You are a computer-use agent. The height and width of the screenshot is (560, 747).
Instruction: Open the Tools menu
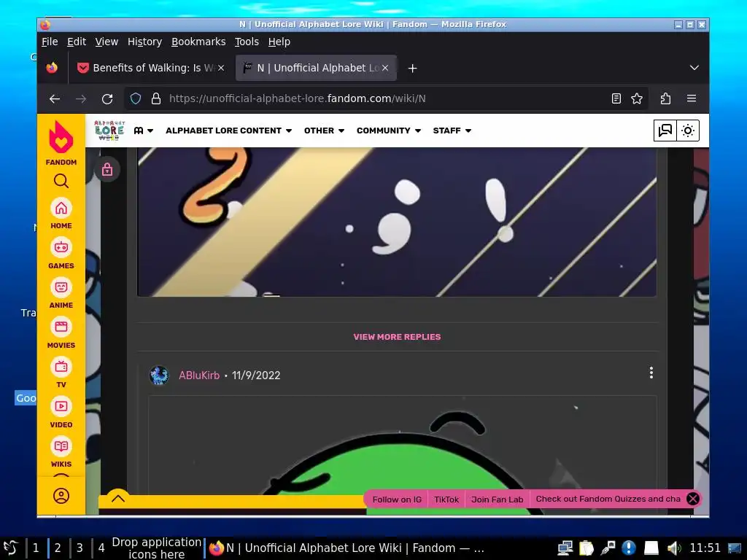pyautogui.click(x=247, y=42)
